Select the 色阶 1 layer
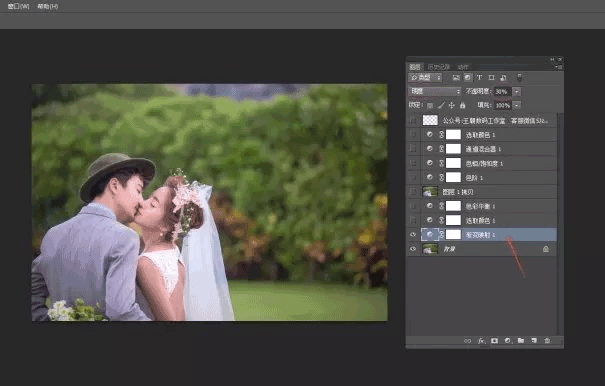605x386 pixels. pyautogui.click(x=482, y=177)
